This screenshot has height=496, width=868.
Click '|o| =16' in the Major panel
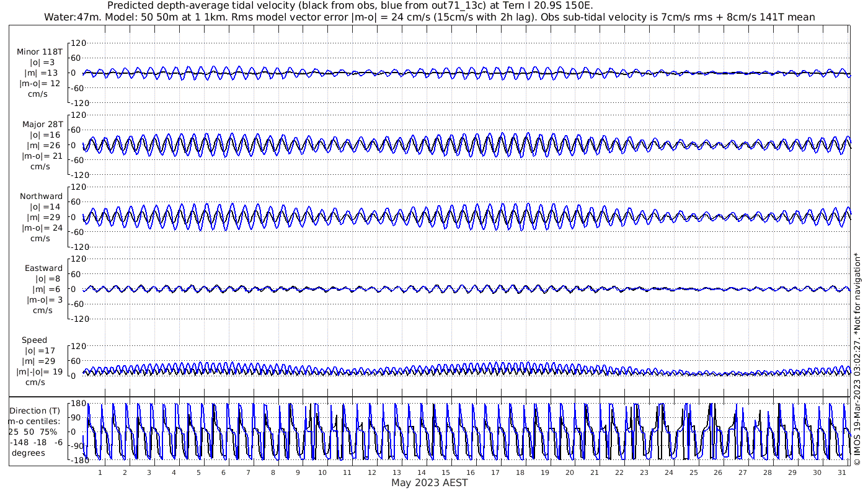tap(45, 135)
